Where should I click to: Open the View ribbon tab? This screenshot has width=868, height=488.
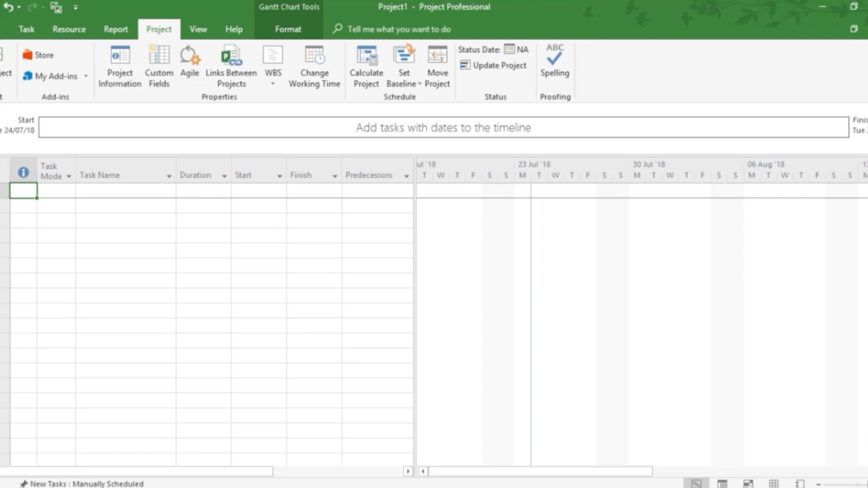click(198, 29)
